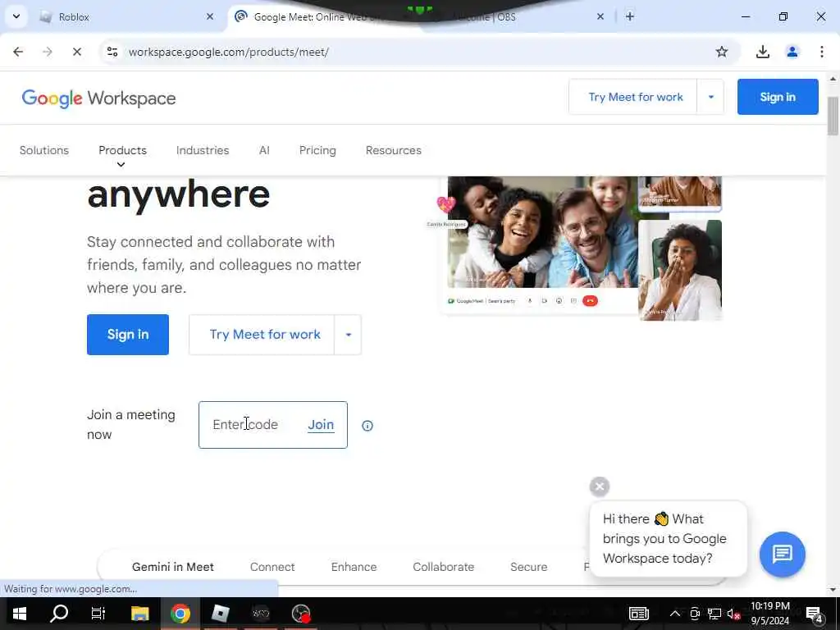The image size is (840, 630).
Task: Click Try Meet for work in header
Action: click(x=635, y=97)
